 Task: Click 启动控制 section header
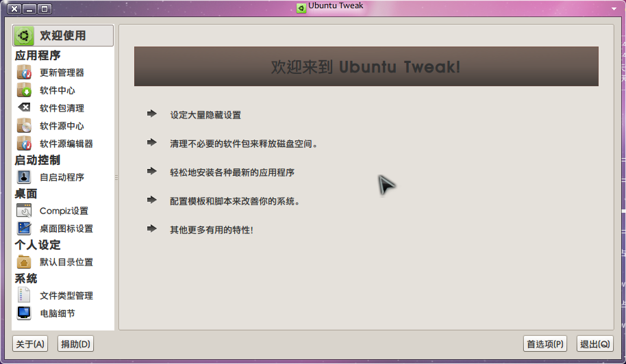(x=38, y=160)
